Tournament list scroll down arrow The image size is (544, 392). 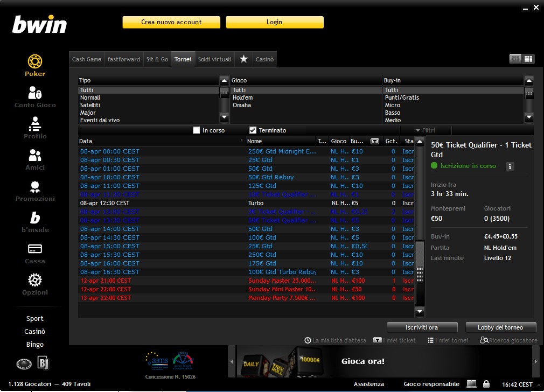click(420, 312)
